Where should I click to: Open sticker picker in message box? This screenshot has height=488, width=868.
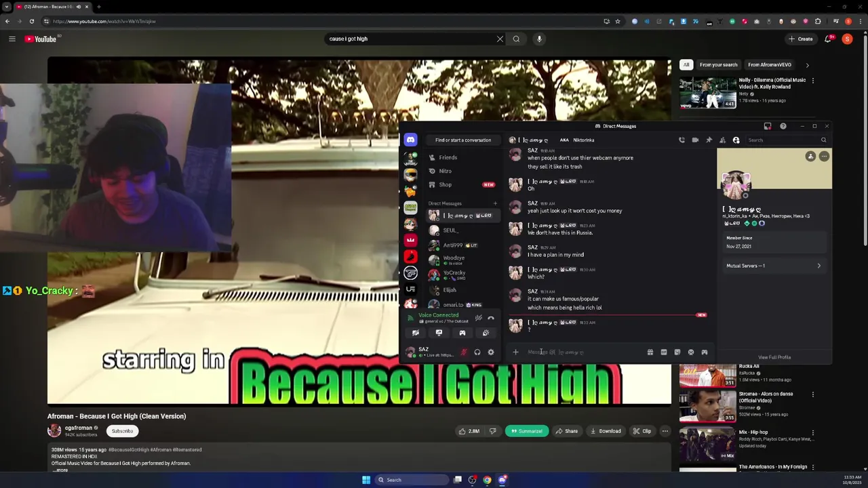[677, 352]
